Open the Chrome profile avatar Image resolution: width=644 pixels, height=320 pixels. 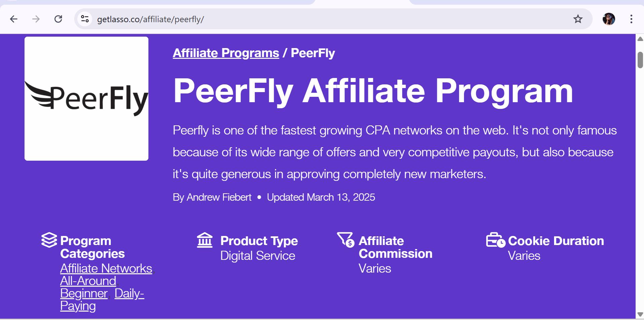[608, 19]
